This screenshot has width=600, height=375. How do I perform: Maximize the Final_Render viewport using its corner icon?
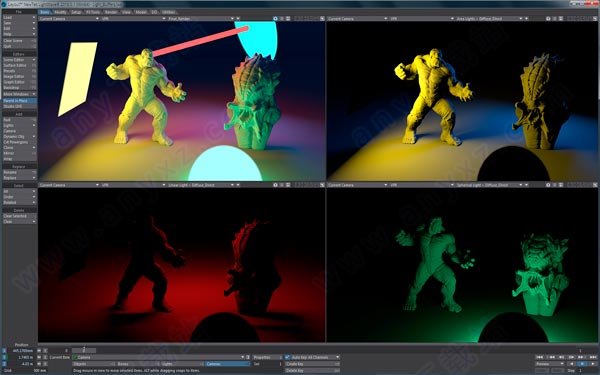click(322, 18)
